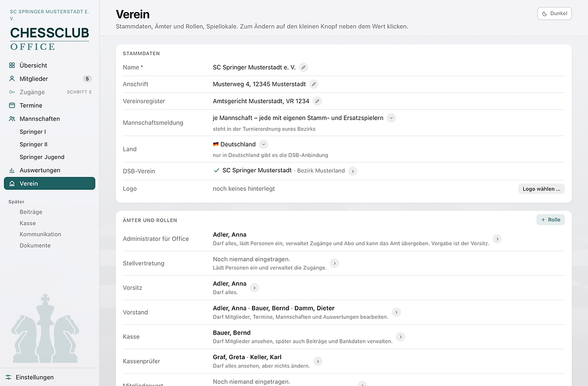
Task: Select the Springer I team
Action: point(32,131)
